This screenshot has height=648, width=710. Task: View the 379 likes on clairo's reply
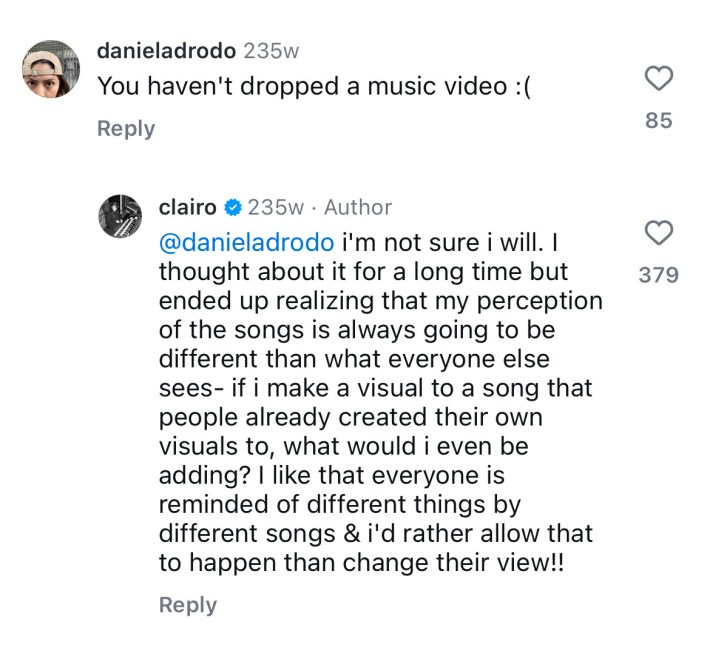pos(658,275)
